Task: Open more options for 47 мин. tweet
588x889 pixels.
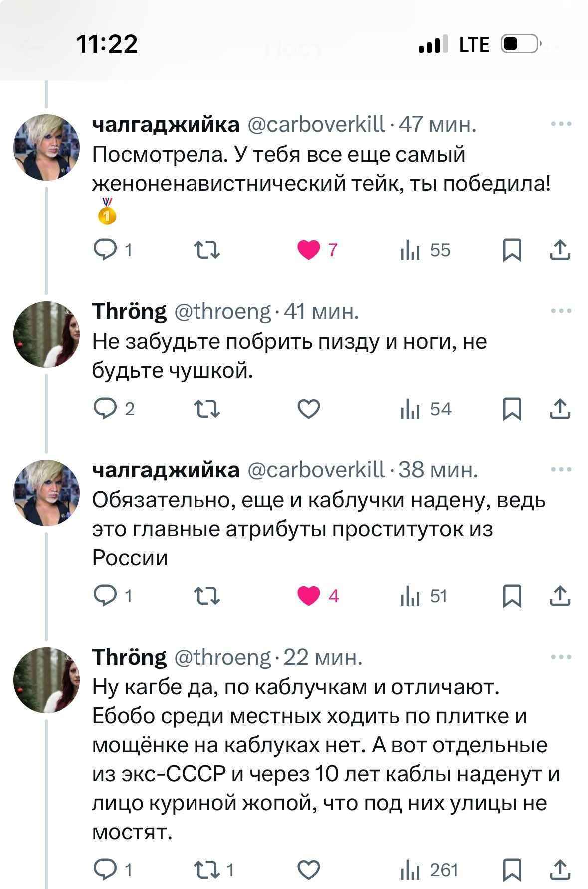Action: [x=561, y=124]
